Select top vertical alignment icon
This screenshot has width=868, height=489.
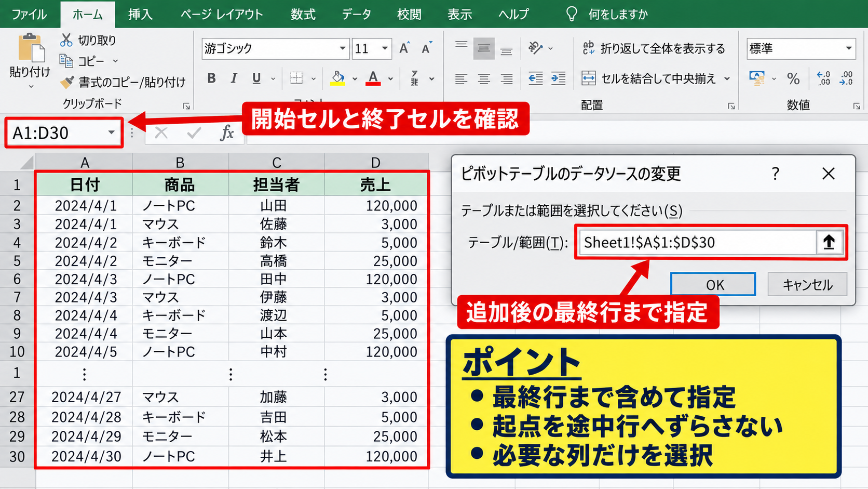(461, 45)
